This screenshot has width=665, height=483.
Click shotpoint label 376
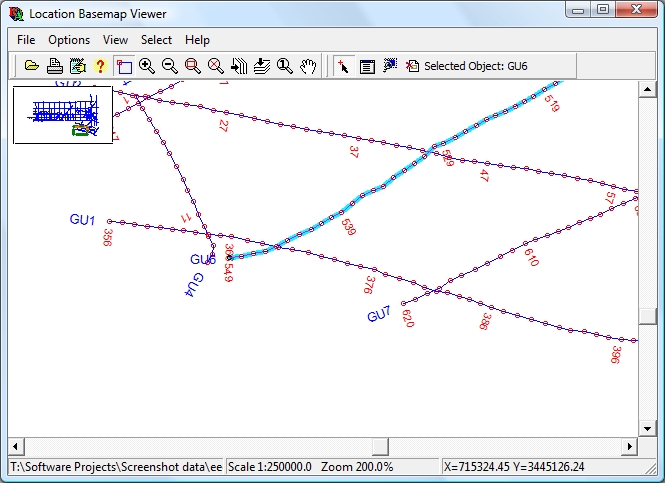click(x=369, y=285)
